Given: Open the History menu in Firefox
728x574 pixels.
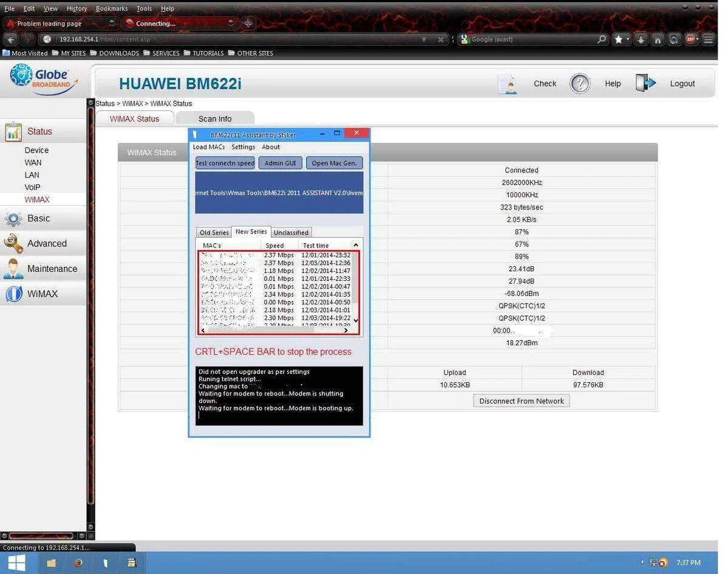Looking at the screenshot, I should coord(77,8).
